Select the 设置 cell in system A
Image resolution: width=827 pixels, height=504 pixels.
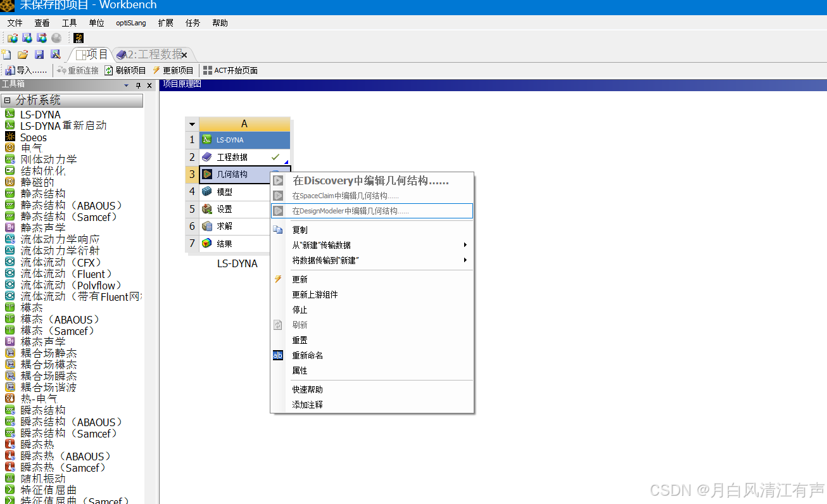pos(235,209)
